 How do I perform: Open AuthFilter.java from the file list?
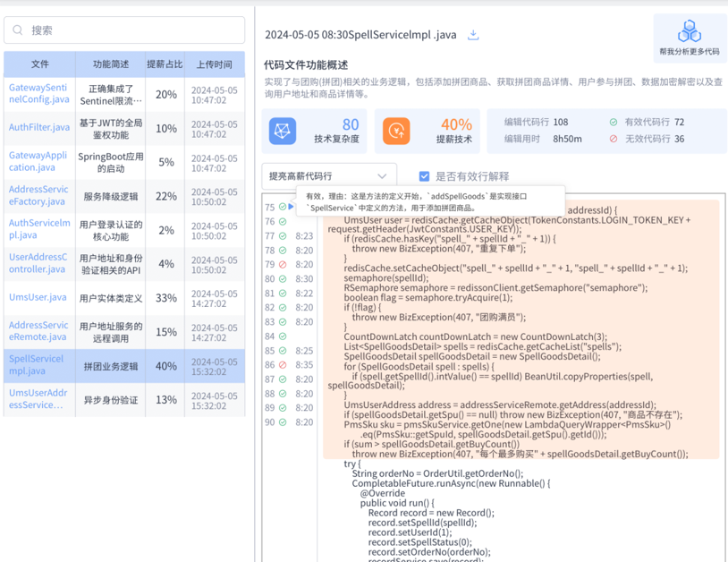pos(38,128)
